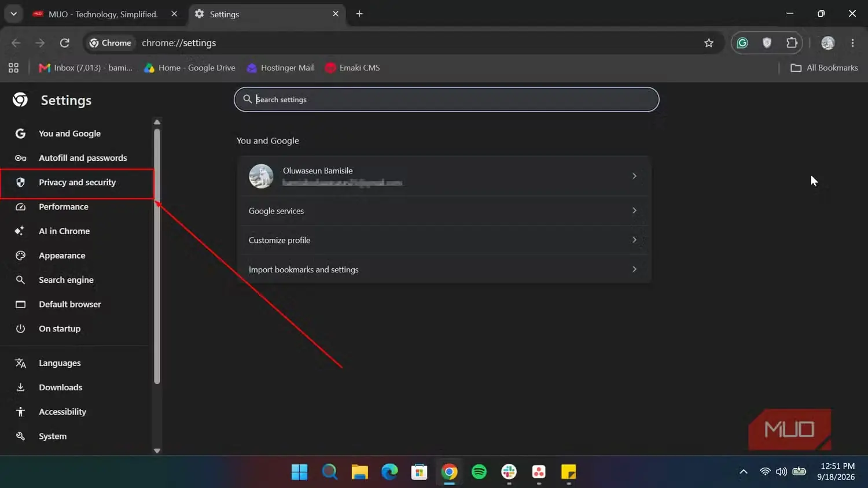Open a new tab with the plus button

359,14
